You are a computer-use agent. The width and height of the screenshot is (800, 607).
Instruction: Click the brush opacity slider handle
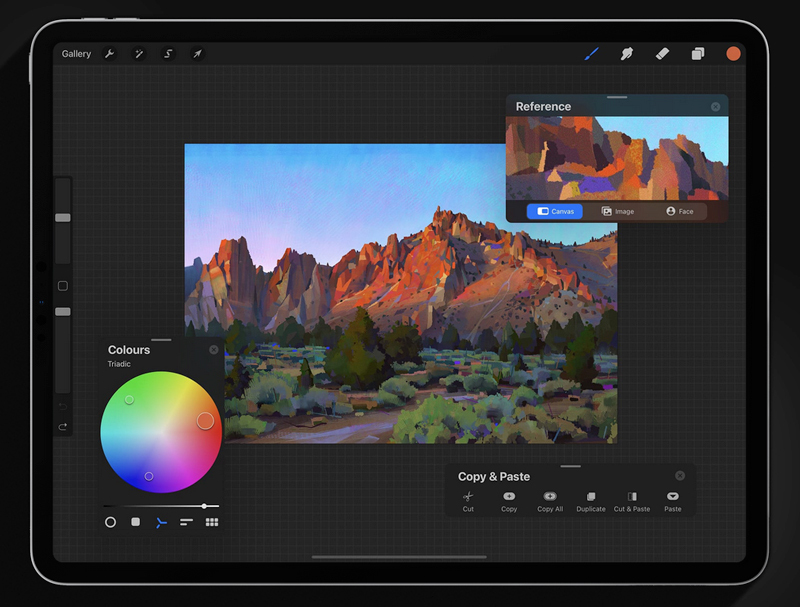point(63,312)
